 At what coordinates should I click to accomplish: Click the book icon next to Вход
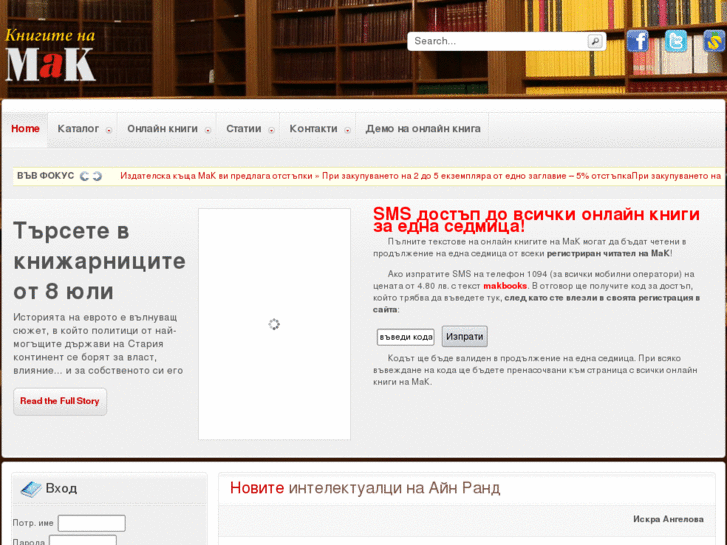coord(31,489)
